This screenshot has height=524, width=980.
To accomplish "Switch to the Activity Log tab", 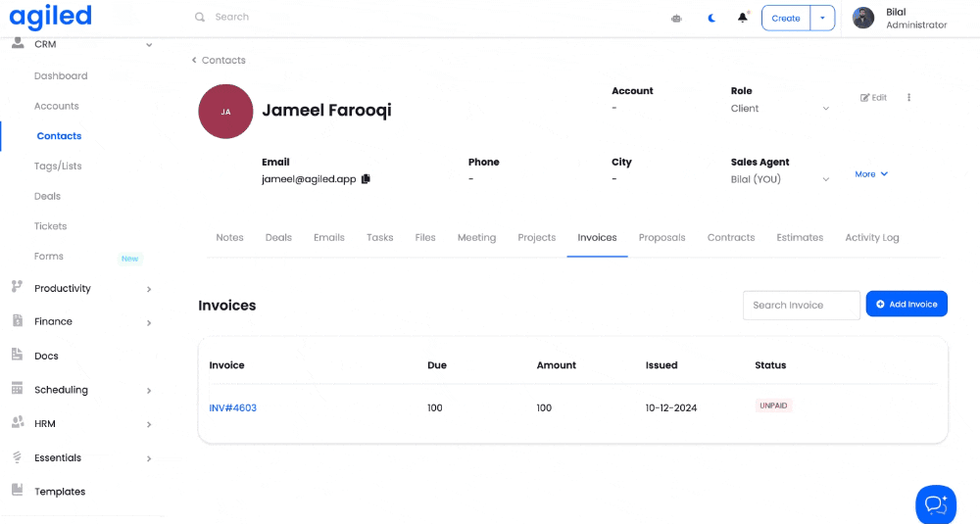I will (871, 237).
